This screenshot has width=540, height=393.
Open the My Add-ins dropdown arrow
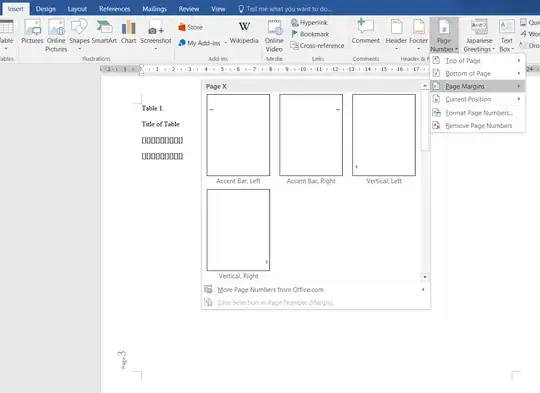pyautogui.click(x=226, y=43)
